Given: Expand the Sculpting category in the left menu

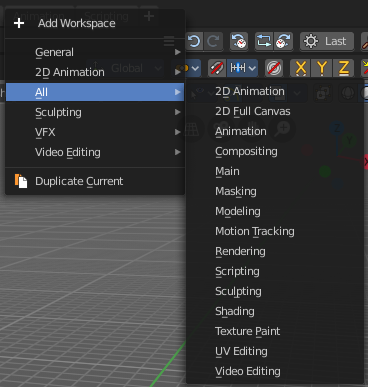Looking at the screenshot, I should [95, 112].
